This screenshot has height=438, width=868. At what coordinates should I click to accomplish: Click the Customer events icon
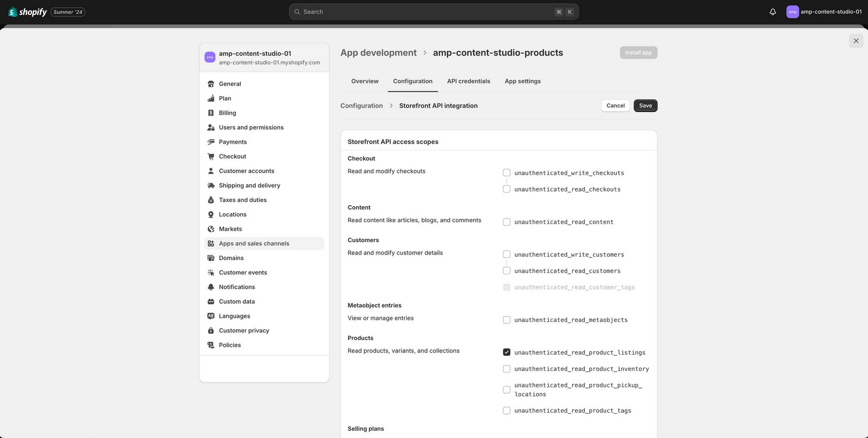[211, 273]
